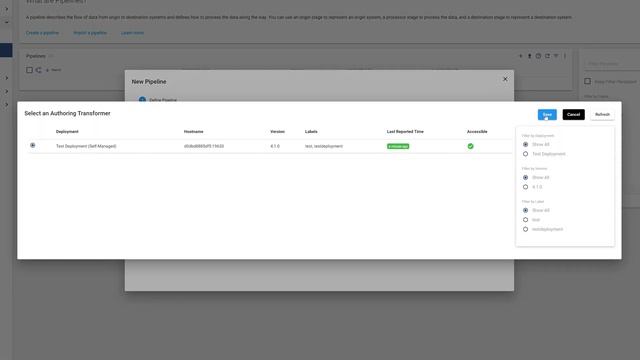Viewport: 640px width, 360px height.
Task: Tick the Keep Filter Persistent checkbox
Action: (x=587, y=81)
